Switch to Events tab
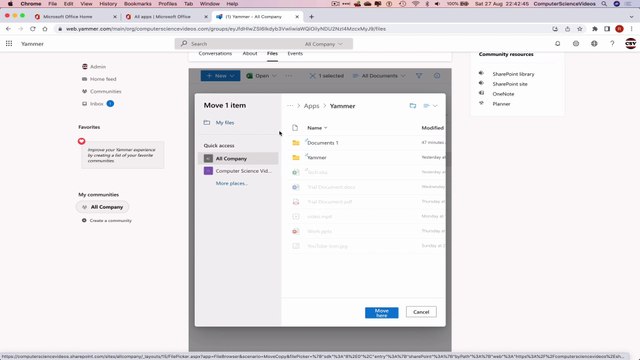640x360 pixels. [x=295, y=53]
